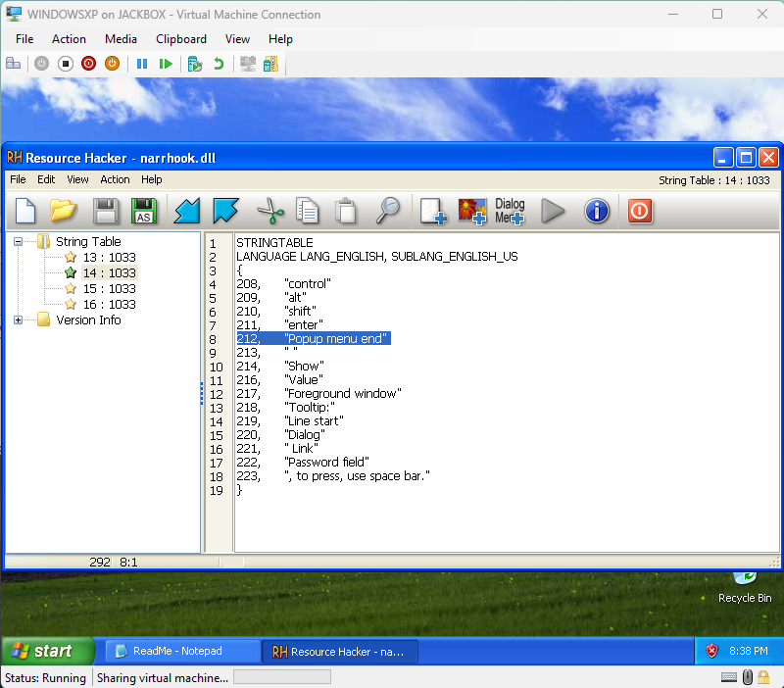This screenshot has height=688, width=784.
Task: Click the Open file folder icon
Action: [64, 211]
